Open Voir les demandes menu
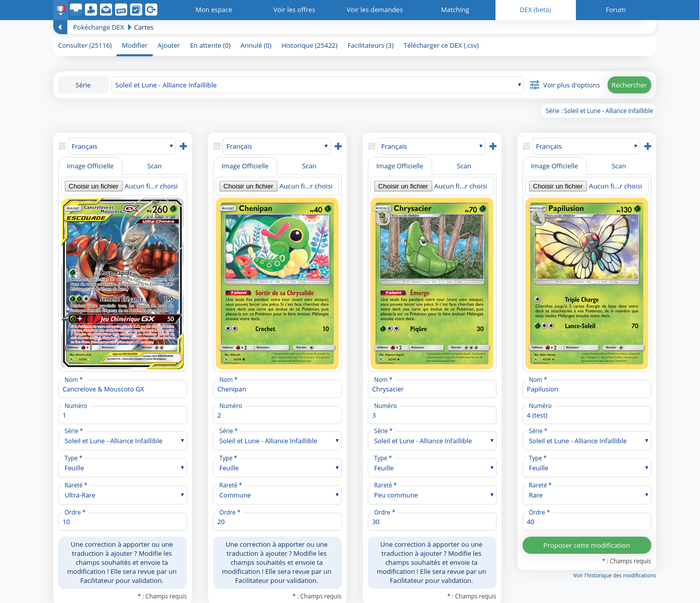 click(x=375, y=10)
